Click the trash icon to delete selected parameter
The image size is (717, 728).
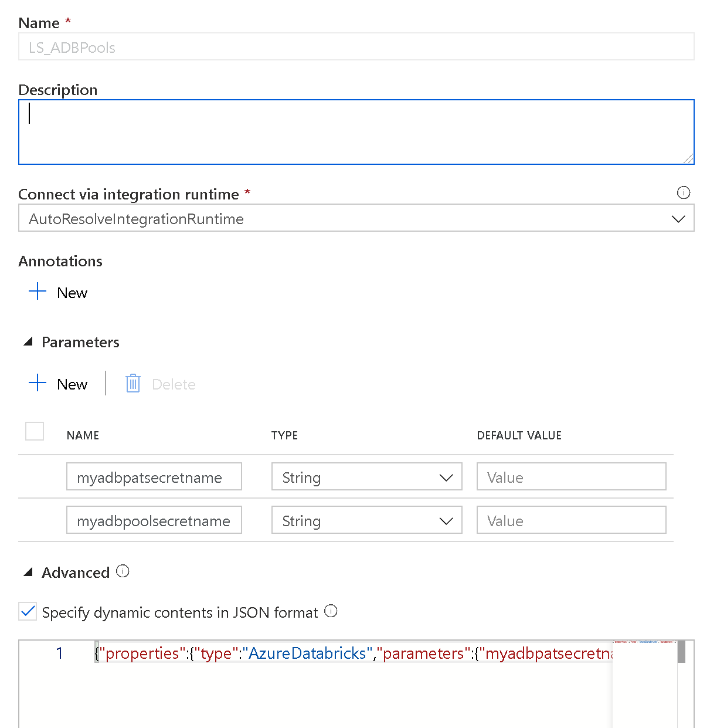pyautogui.click(x=132, y=383)
